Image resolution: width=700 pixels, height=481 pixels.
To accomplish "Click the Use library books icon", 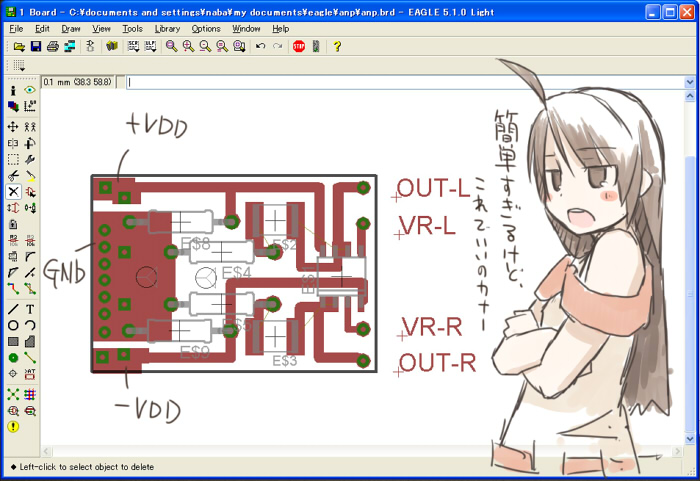I will pyautogui.click(x=112, y=46).
